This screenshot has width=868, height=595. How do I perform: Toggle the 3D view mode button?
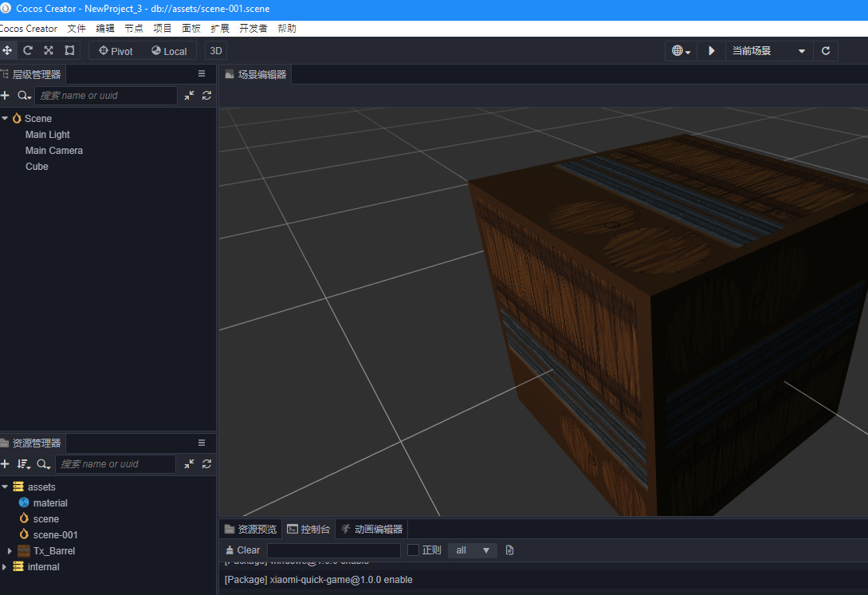pyautogui.click(x=215, y=51)
